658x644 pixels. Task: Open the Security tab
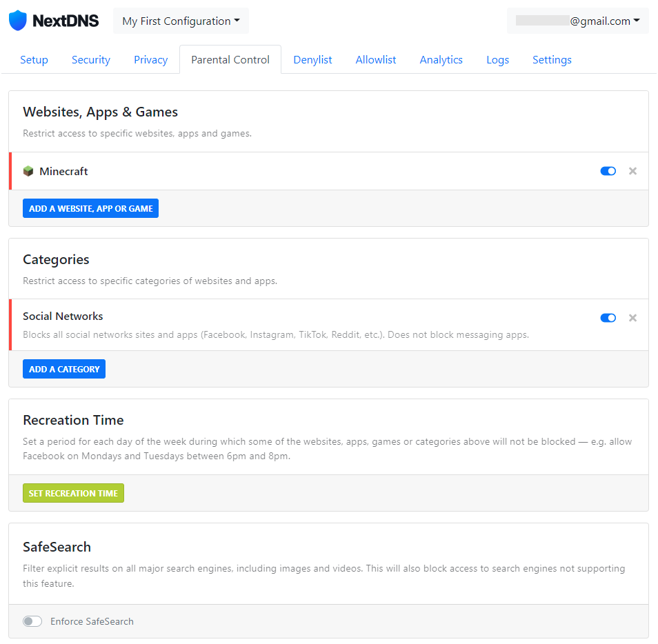pyautogui.click(x=91, y=60)
